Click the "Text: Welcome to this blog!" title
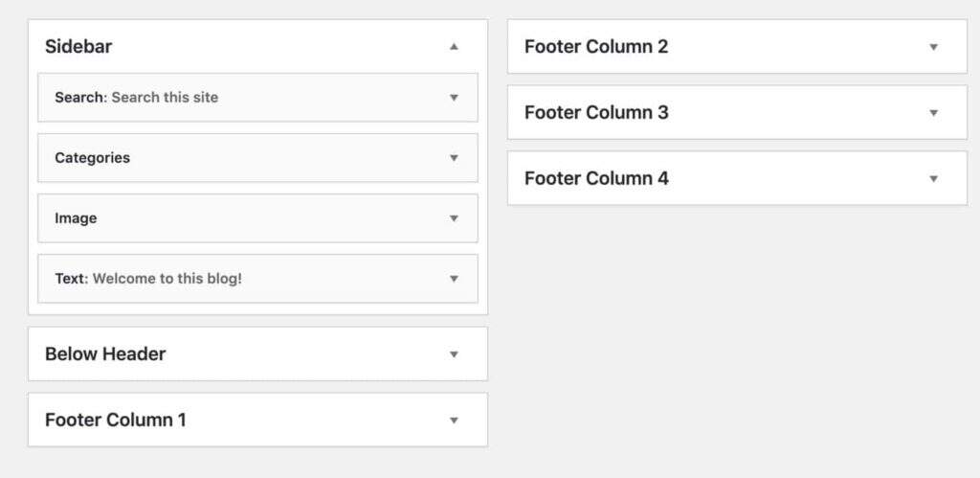Viewport: 980px width, 478px height. pos(148,279)
